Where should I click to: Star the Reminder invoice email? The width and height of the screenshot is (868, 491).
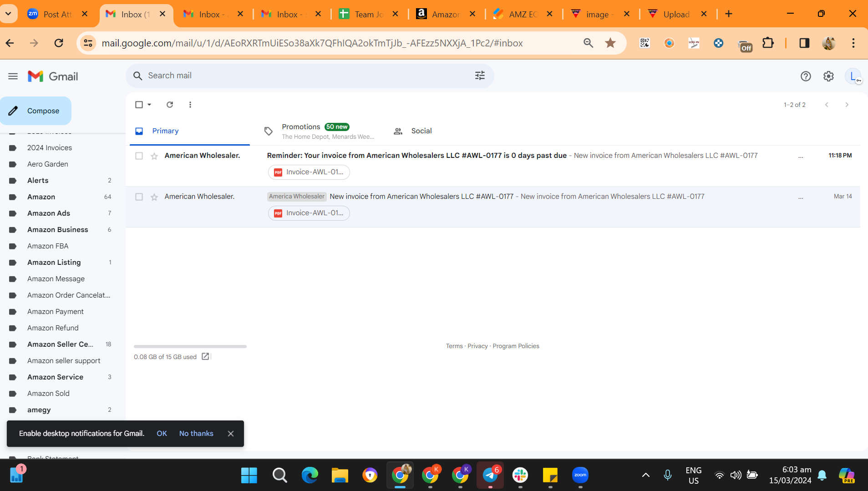(x=154, y=156)
